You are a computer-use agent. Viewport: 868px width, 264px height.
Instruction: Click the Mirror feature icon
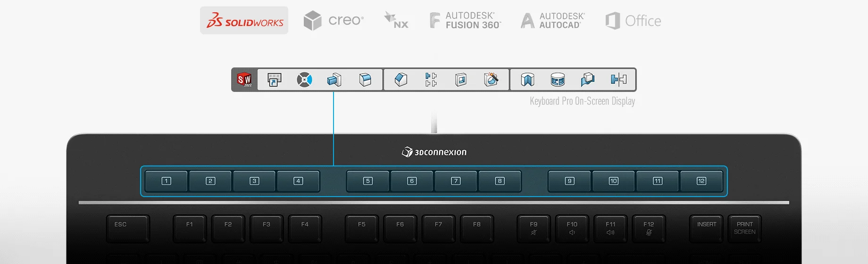[x=618, y=80]
